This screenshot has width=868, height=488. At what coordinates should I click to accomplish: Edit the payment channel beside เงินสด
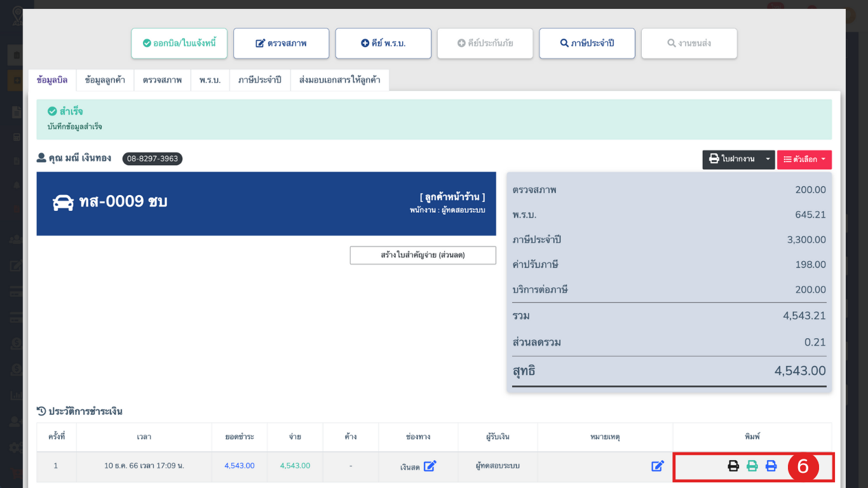coord(430,466)
